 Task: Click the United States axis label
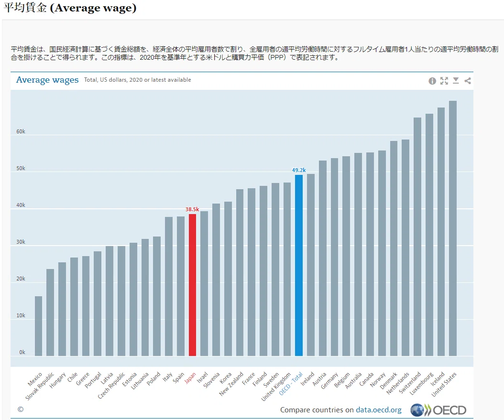444,384
